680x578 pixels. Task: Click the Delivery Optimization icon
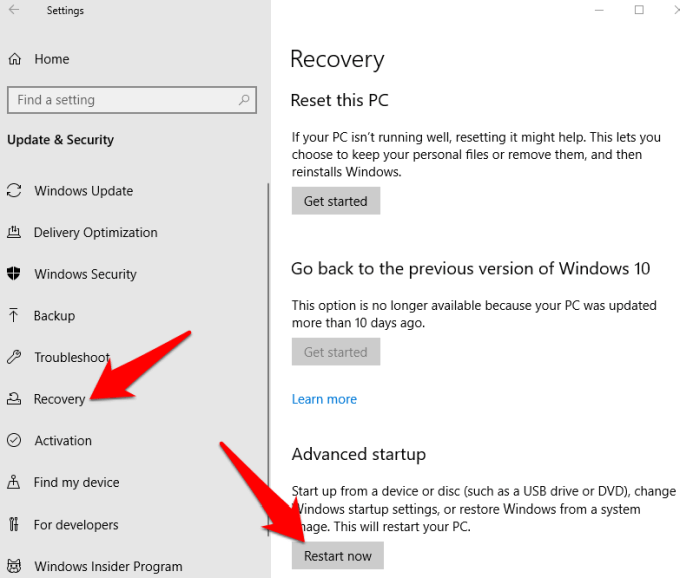(x=14, y=233)
